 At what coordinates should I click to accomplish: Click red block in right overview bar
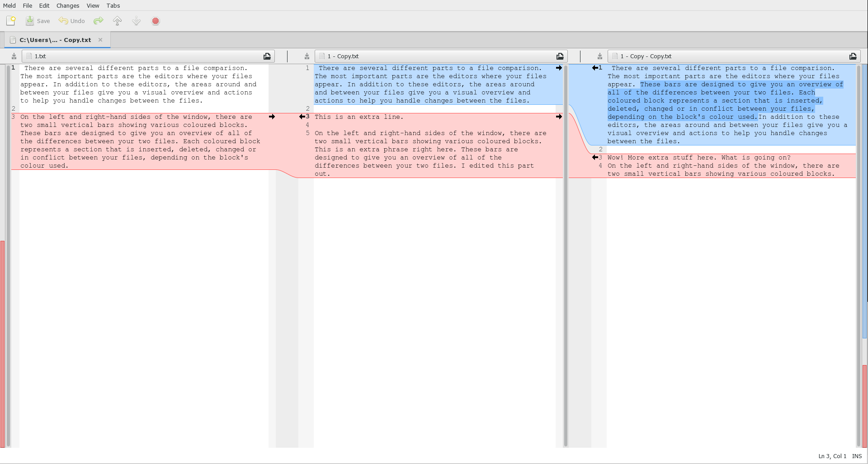[x=865, y=405]
